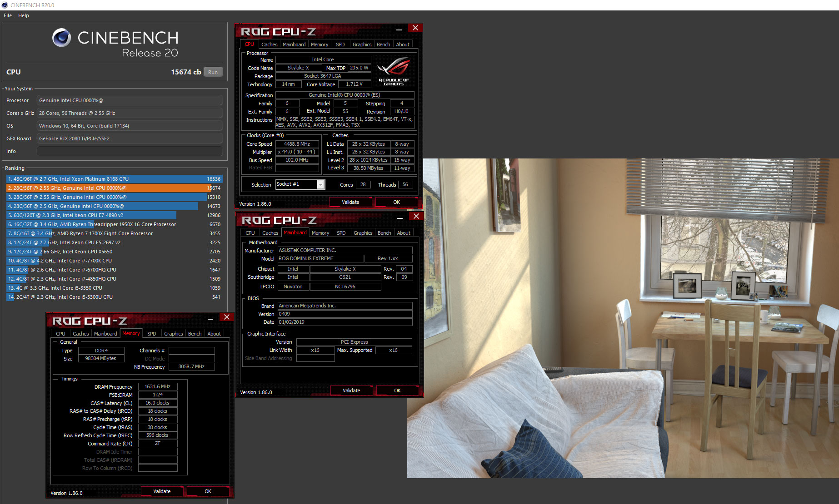The image size is (839, 504).
Task: Open Memory tab in top CPU-Z window
Action: (x=320, y=44)
